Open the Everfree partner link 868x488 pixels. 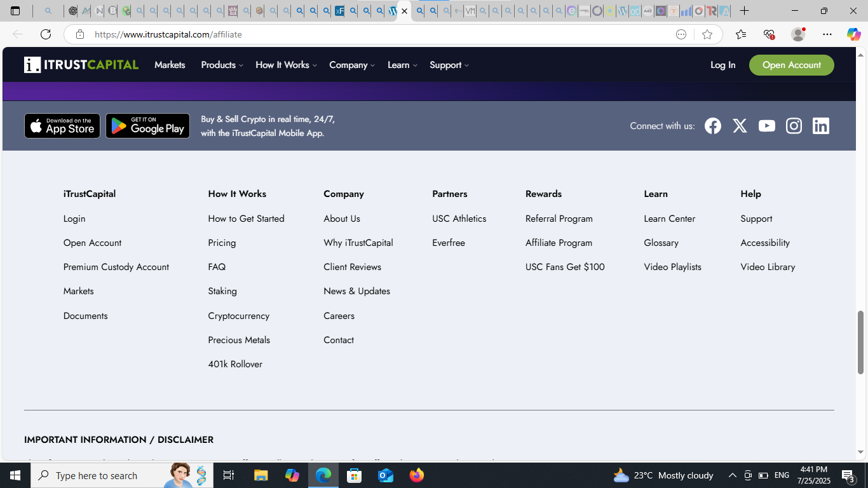tap(449, 243)
